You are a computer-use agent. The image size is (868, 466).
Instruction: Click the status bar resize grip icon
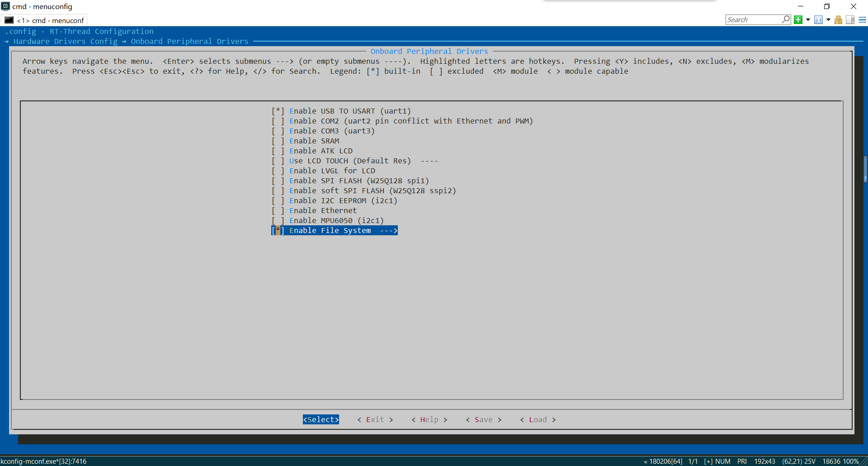[864, 461]
